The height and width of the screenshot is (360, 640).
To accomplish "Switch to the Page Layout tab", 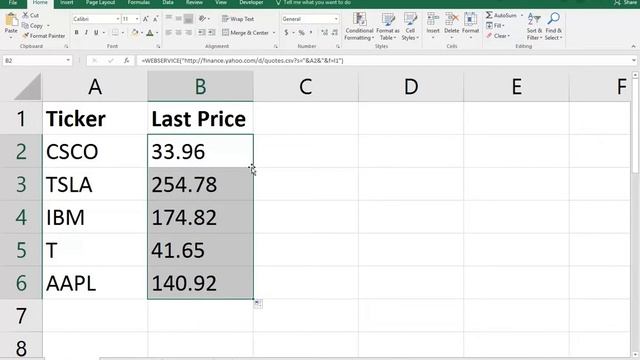I will (x=100, y=3).
